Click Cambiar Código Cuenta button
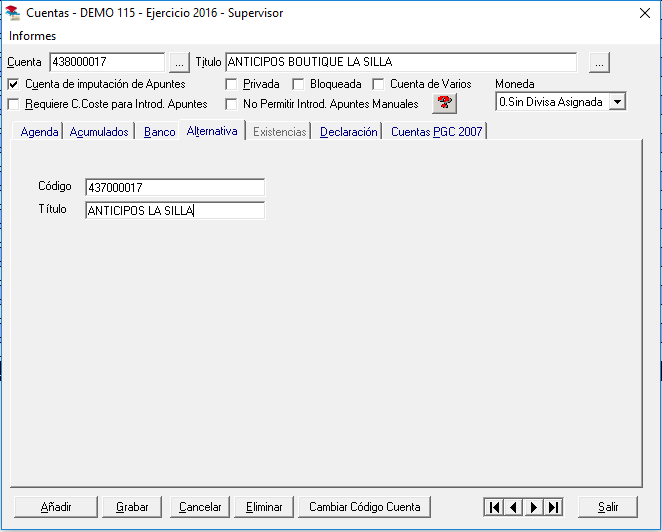662x532 pixels. (366, 507)
